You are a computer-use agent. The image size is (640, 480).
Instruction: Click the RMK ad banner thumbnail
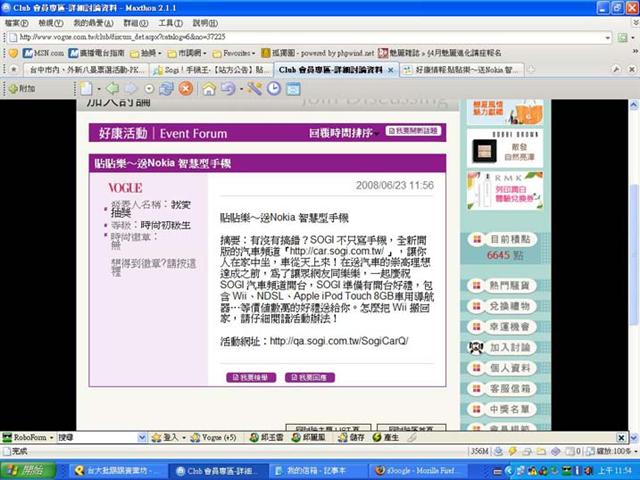[505, 191]
